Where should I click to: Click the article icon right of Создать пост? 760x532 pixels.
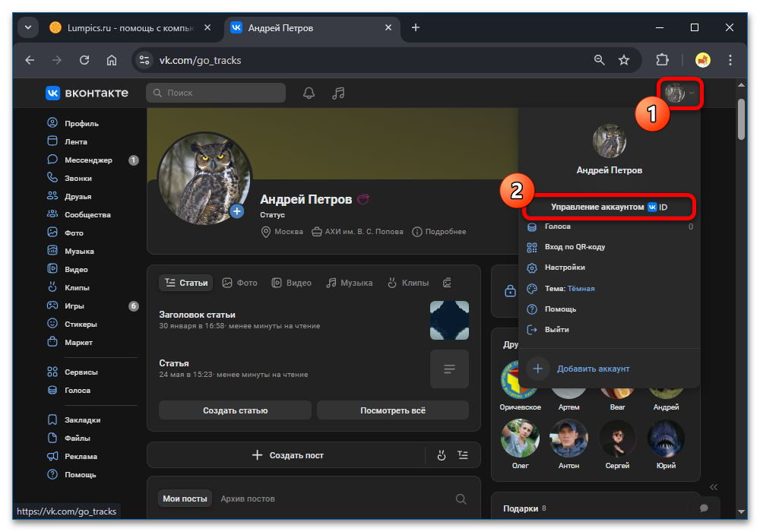point(463,455)
